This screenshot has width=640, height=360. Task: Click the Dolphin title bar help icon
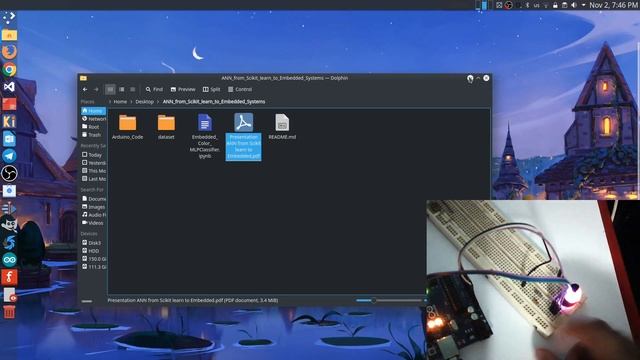[x=470, y=78]
